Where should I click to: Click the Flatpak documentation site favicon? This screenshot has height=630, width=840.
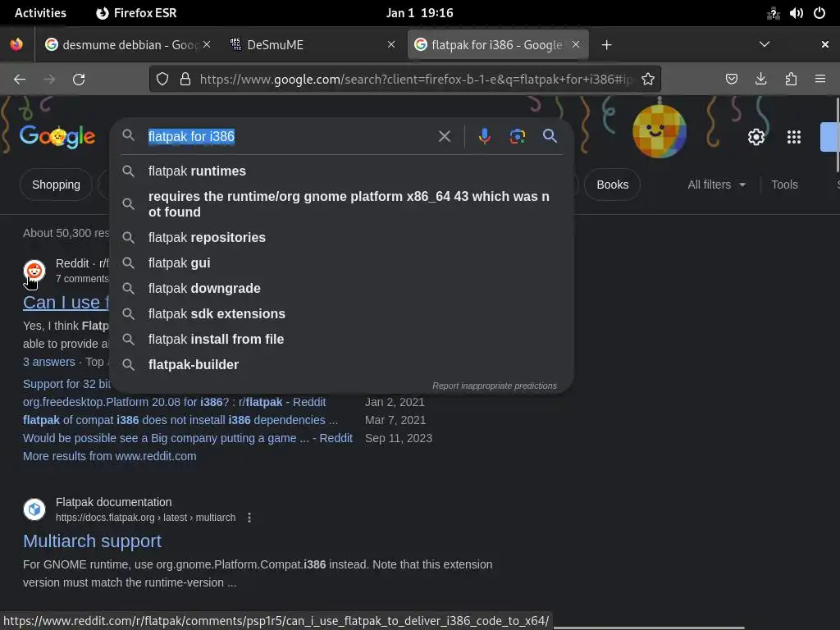pyautogui.click(x=34, y=509)
